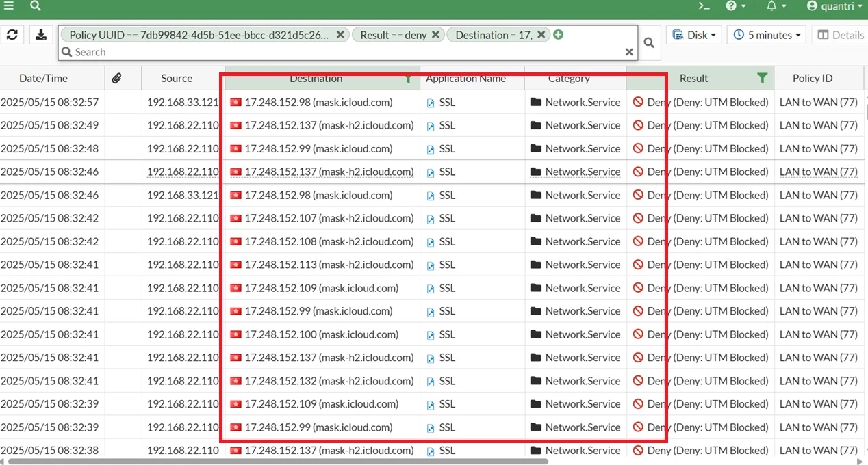Open the Disk log source dropdown
868x465 pixels.
[x=694, y=35]
